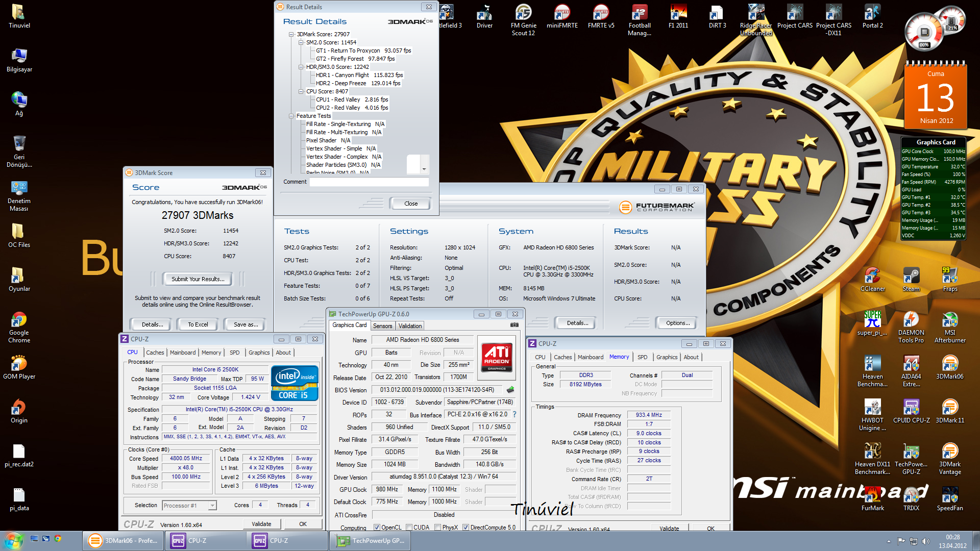Open the Portal 2 desktop shortcut
The height and width of the screenshot is (551, 980).
pos(872,16)
